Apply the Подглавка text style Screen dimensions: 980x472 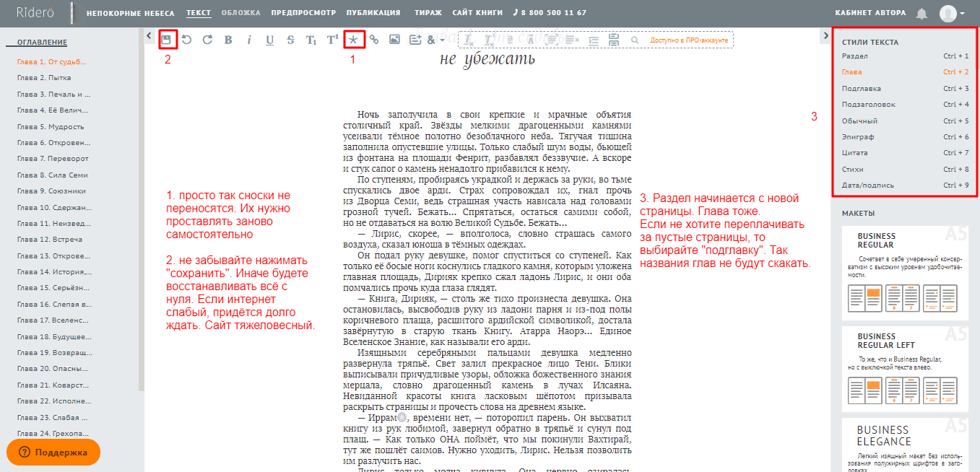pyautogui.click(x=862, y=88)
